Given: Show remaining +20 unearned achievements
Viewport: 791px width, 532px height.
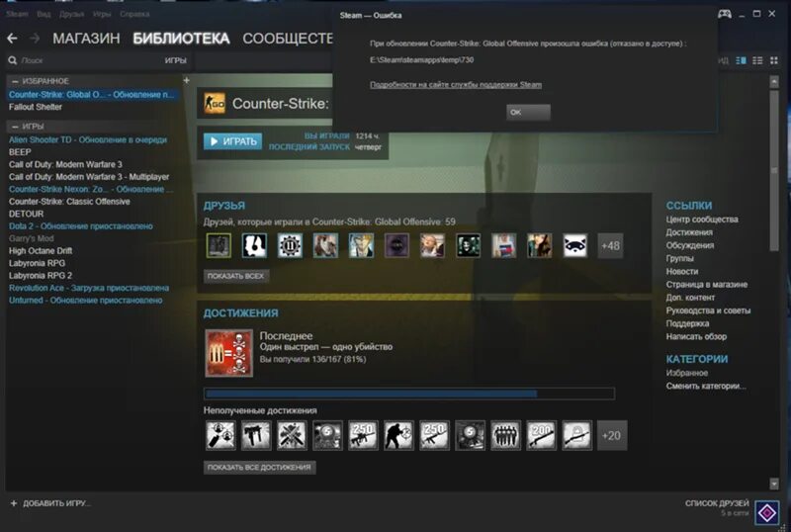Looking at the screenshot, I should coord(612,435).
